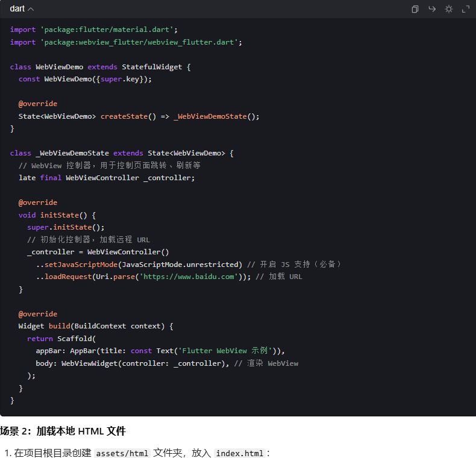Click the curved arrow wrap icon
The width and height of the screenshot is (476, 458).
click(x=432, y=9)
